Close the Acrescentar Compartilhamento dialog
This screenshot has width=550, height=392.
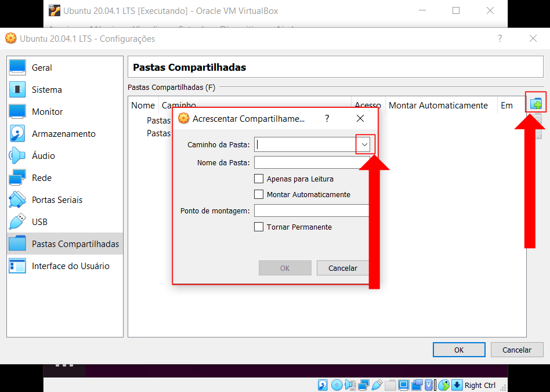point(360,118)
